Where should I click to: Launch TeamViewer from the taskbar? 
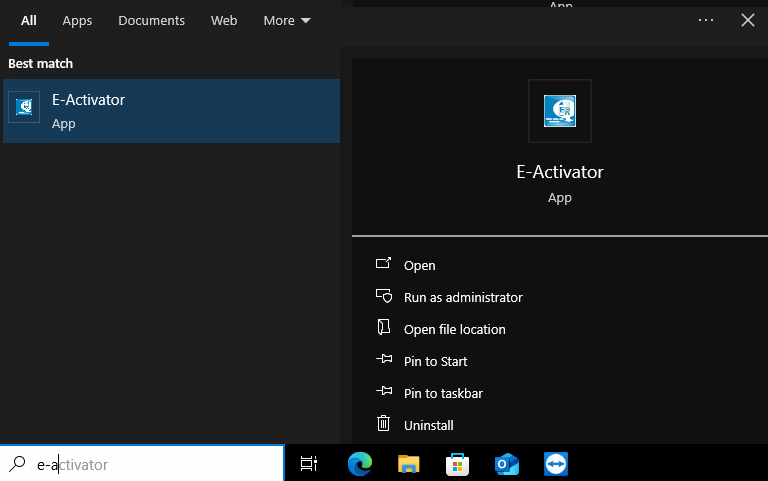pyautogui.click(x=556, y=464)
